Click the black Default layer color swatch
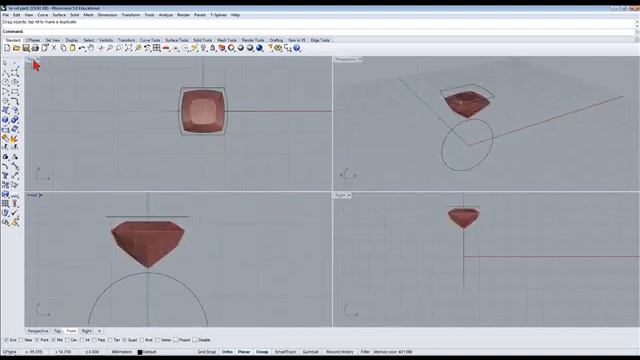640x360 pixels. (140, 352)
